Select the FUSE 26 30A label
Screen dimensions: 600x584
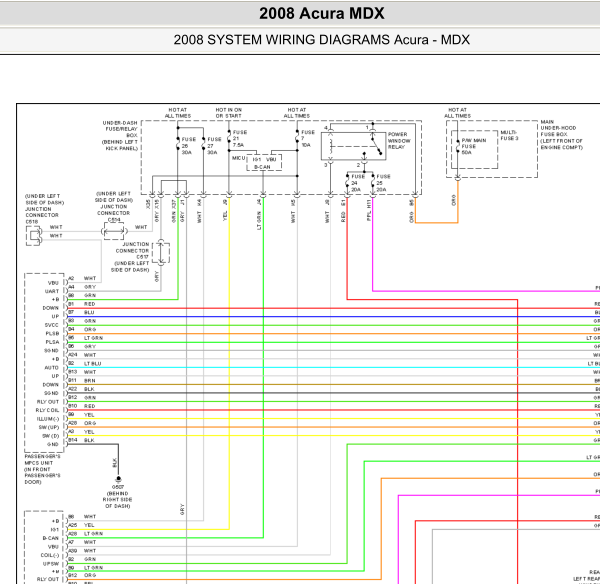click(188, 146)
